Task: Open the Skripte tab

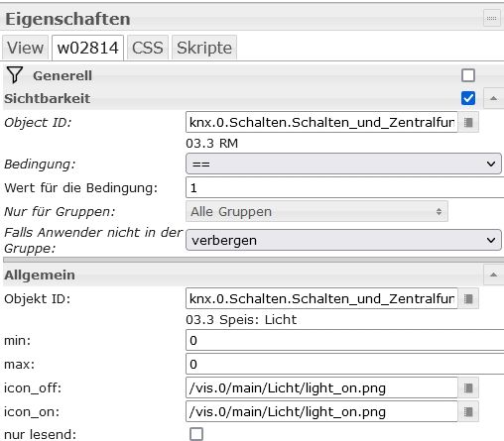Action: [x=204, y=48]
